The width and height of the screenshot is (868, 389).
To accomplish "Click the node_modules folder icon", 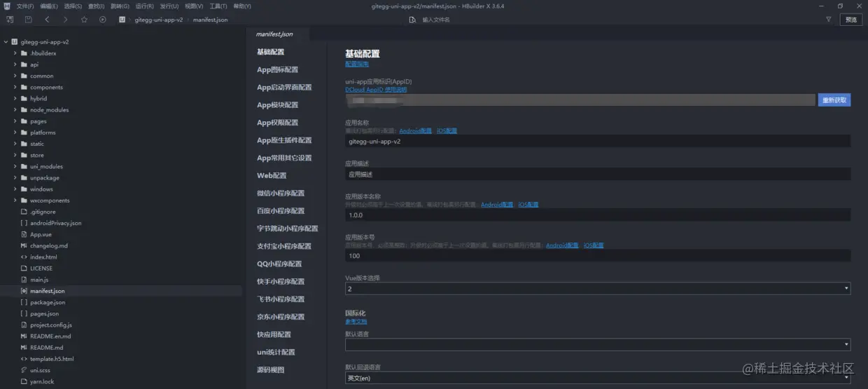I will 24,110.
